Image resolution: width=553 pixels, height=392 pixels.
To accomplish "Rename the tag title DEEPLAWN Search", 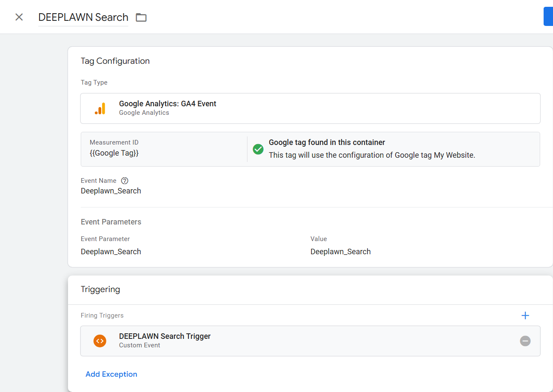I will pyautogui.click(x=83, y=17).
